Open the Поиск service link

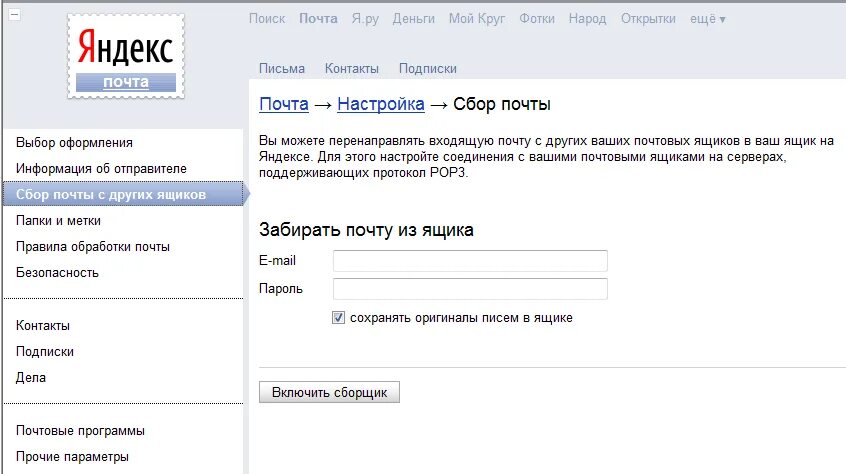pos(267,19)
